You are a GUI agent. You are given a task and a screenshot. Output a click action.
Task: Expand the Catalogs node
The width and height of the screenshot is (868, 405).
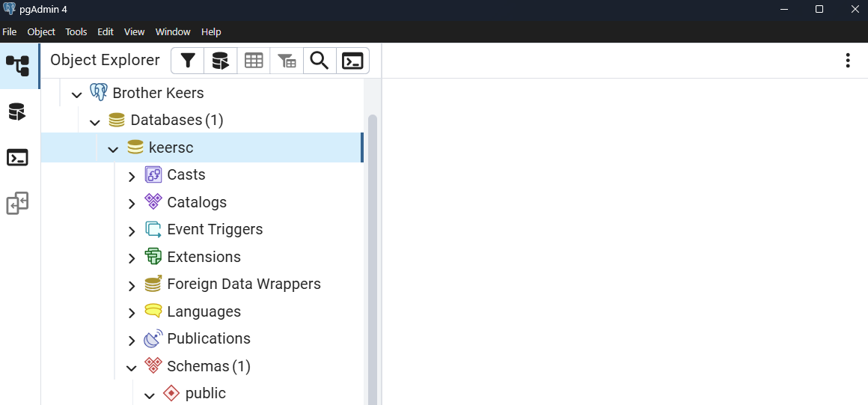(132, 204)
